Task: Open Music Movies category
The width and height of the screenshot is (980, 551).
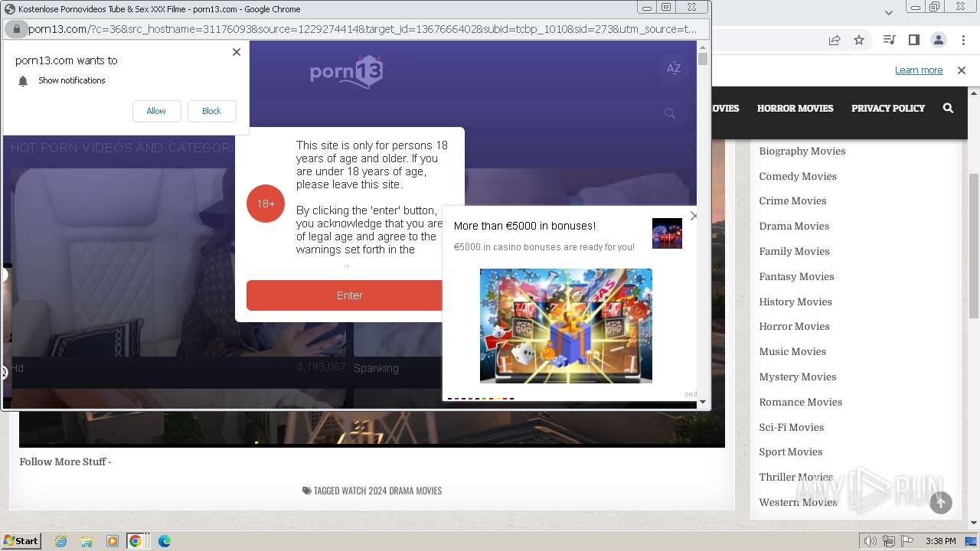Action: coord(792,351)
